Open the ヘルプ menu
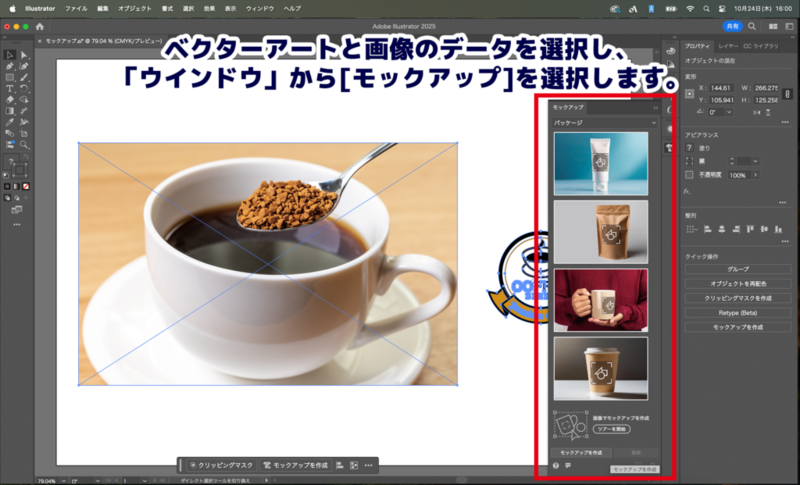The height and width of the screenshot is (485, 800). coord(292,9)
